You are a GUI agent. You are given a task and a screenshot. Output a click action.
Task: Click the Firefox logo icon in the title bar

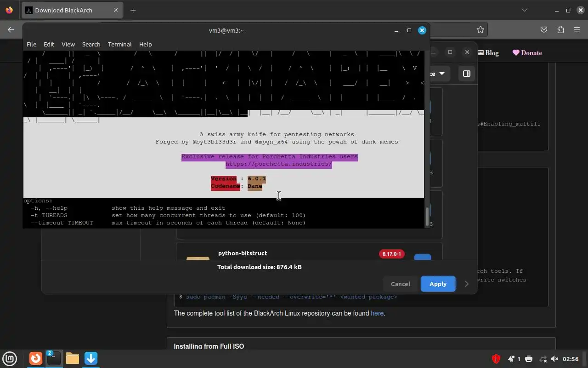click(x=9, y=10)
